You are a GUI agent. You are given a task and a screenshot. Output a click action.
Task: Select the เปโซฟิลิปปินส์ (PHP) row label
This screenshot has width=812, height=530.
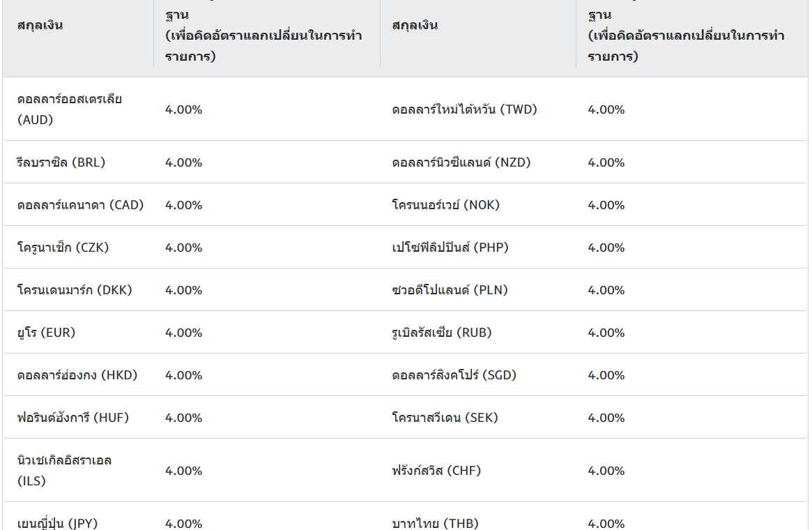pyautogui.click(x=450, y=247)
